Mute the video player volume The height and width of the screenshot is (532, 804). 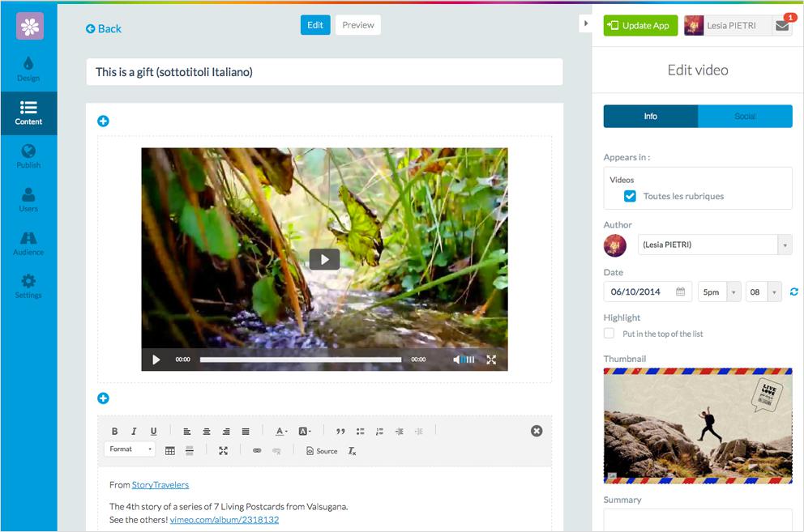pyautogui.click(x=457, y=360)
